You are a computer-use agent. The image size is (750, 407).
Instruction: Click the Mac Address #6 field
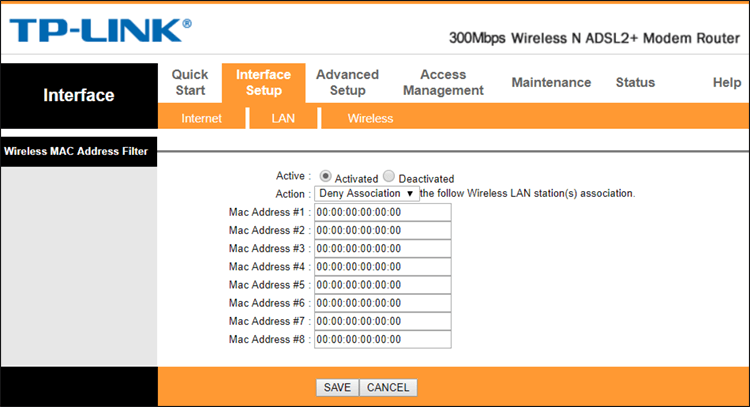[382, 303]
